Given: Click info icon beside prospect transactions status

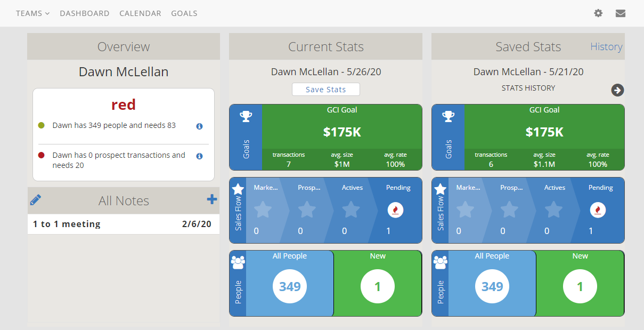Looking at the screenshot, I should (x=199, y=156).
